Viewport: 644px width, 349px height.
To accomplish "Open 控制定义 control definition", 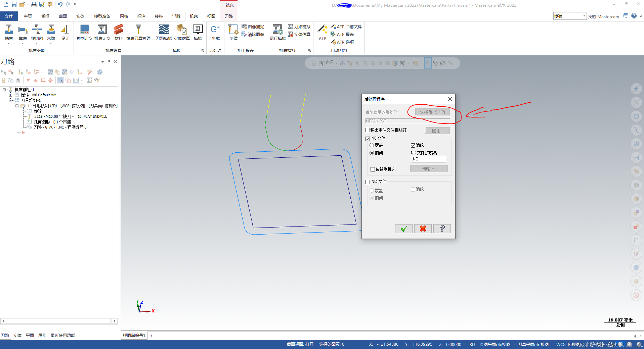I will point(84,33).
